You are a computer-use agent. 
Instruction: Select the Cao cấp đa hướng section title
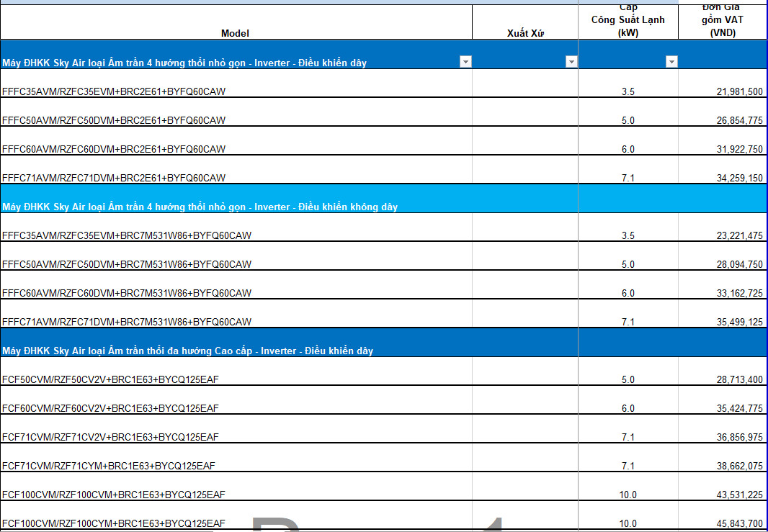click(187, 351)
